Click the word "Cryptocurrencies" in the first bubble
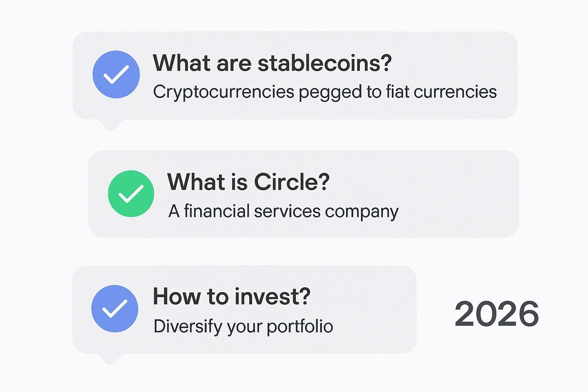This screenshot has height=392, width=588. (x=224, y=92)
